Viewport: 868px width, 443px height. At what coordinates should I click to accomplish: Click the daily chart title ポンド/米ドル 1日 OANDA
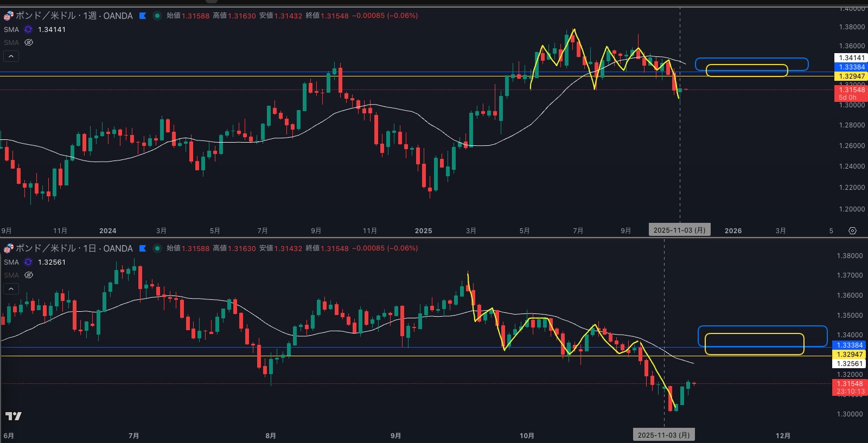74,248
